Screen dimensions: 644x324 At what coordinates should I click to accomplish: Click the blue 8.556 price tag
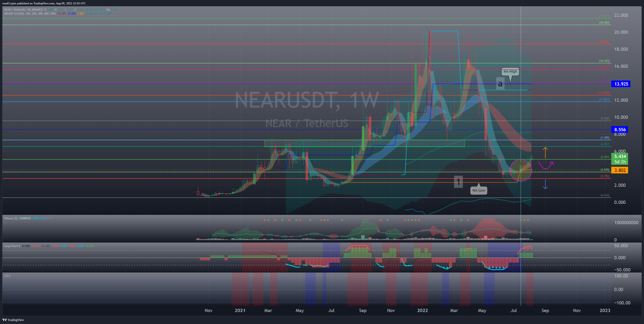click(x=620, y=129)
